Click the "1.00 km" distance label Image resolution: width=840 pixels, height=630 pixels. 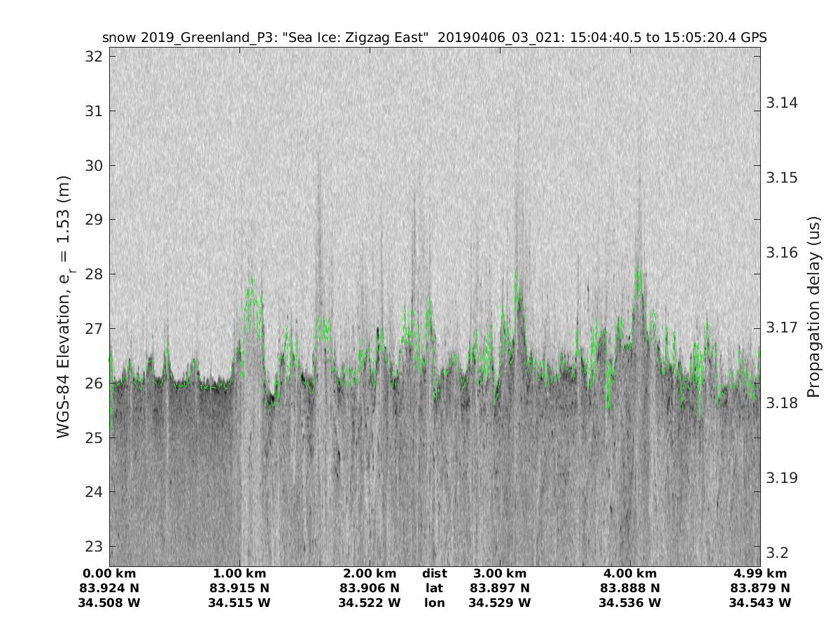pos(239,574)
